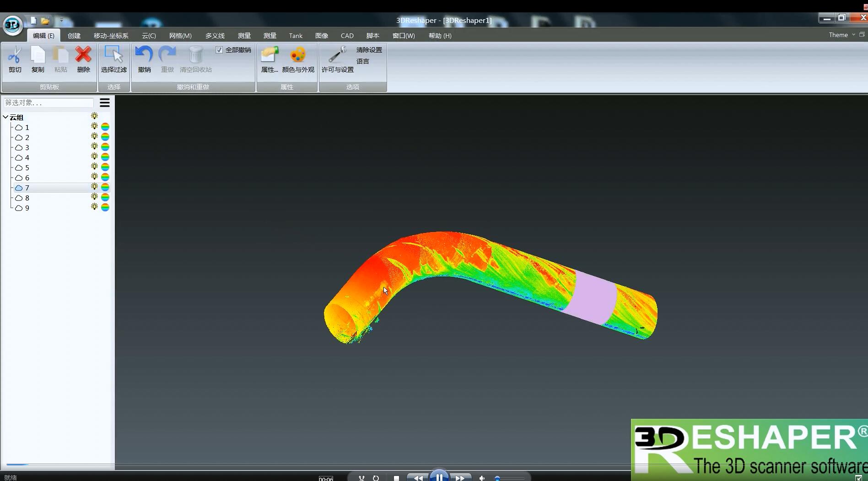The image size is (868, 481).
Task: Click the child window restore icon near Theme
Action: tap(862, 35)
